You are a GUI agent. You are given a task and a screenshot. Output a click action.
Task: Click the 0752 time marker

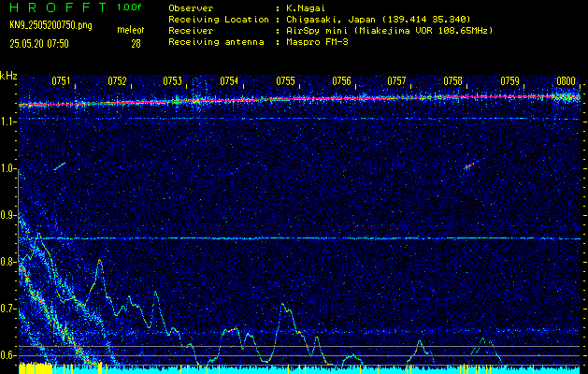(x=117, y=81)
